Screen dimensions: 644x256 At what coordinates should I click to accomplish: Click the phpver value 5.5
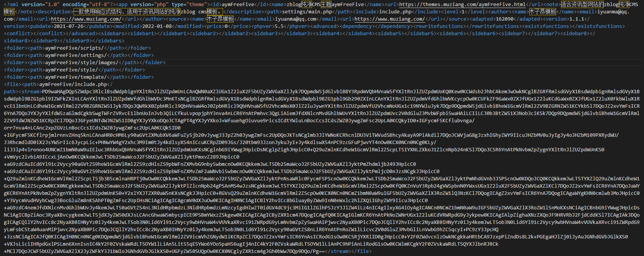coord(279,26)
